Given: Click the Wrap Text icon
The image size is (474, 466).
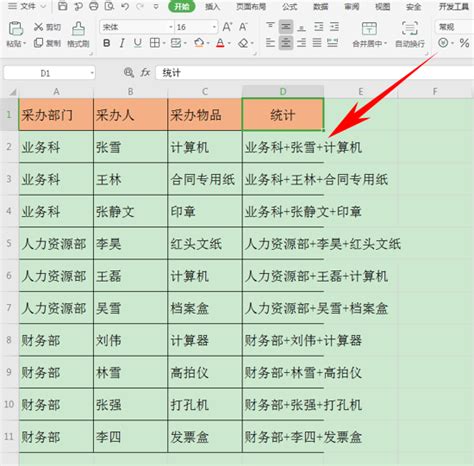Looking at the screenshot, I should click(x=410, y=29).
